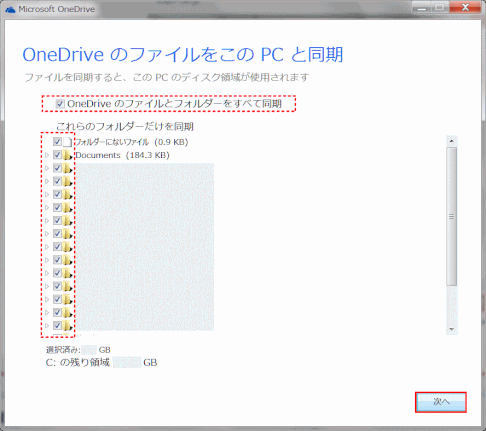This screenshot has width=486, height=431.
Task: Close the Microsoft OneDrive window
Action: (x=465, y=7)
